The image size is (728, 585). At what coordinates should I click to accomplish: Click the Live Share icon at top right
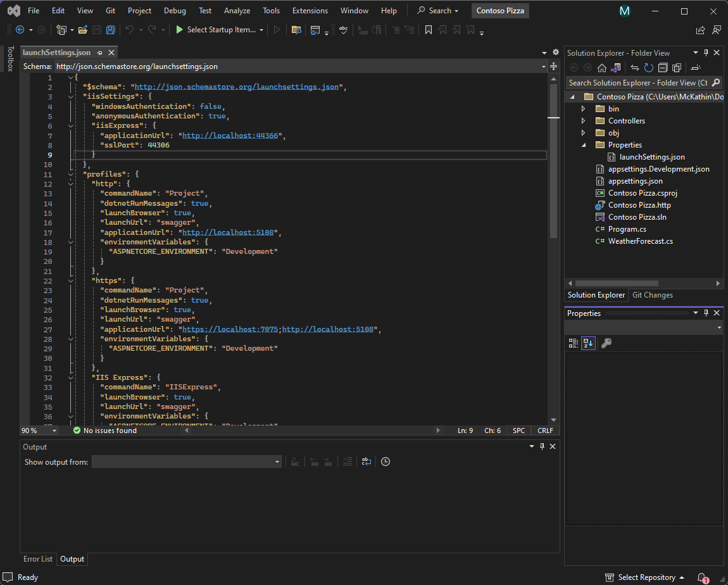[700, 30]
